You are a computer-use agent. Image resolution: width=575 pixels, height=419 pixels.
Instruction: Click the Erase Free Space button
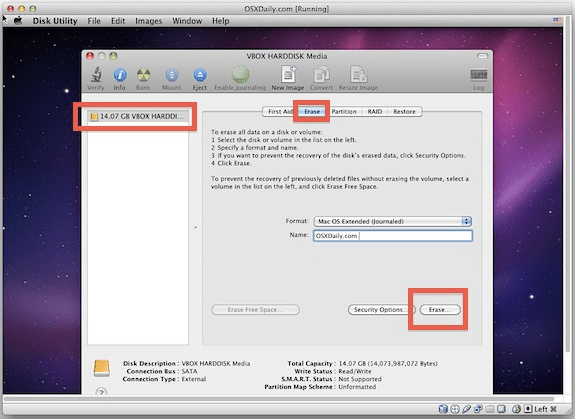(x=255, y=310)
